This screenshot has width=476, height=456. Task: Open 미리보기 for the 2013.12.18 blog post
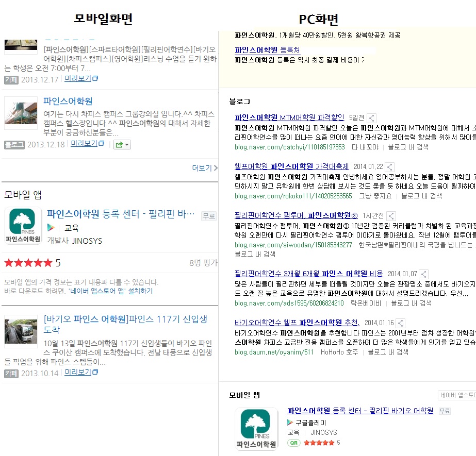[88, 144]
